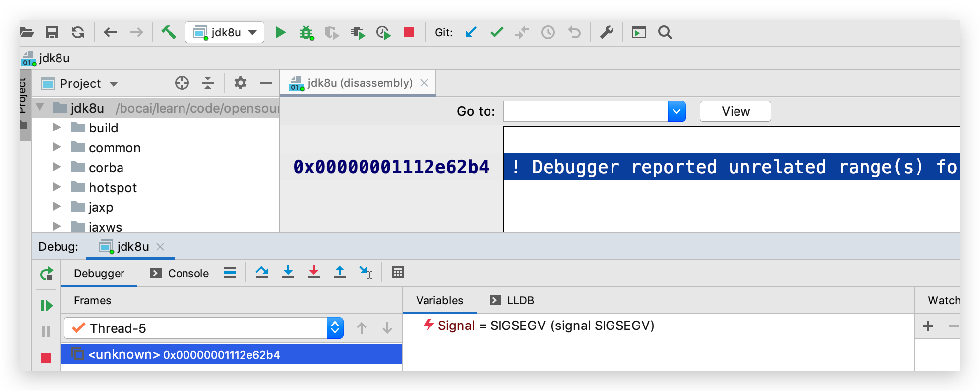
Task: Search everywhere with the magnifier icon
Action: tap(665, 33)
